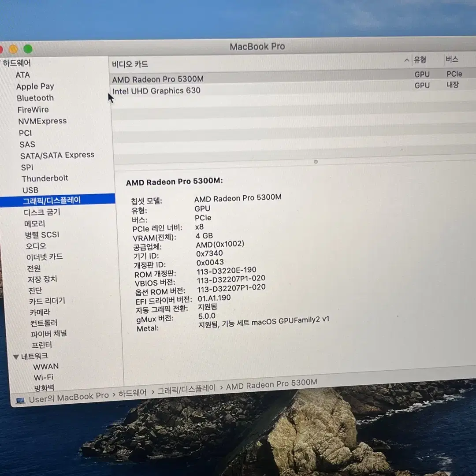This screenshot has width=476, height=476.
Task: Sort by the 비디오 카드 column header
Action: click(130, 64)
